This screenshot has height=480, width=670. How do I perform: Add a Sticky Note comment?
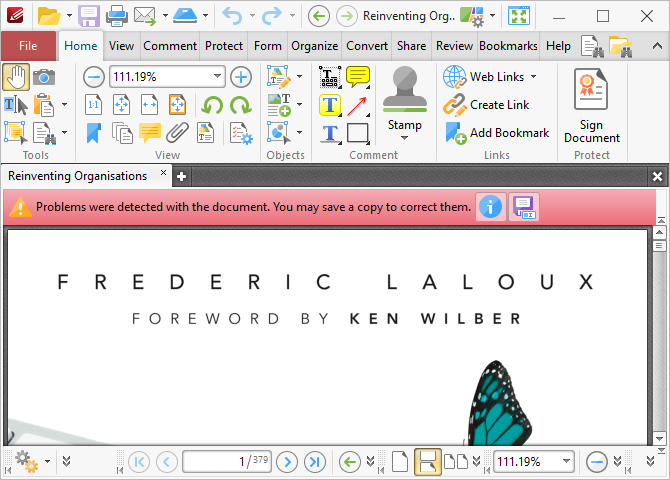coord(358,77)
